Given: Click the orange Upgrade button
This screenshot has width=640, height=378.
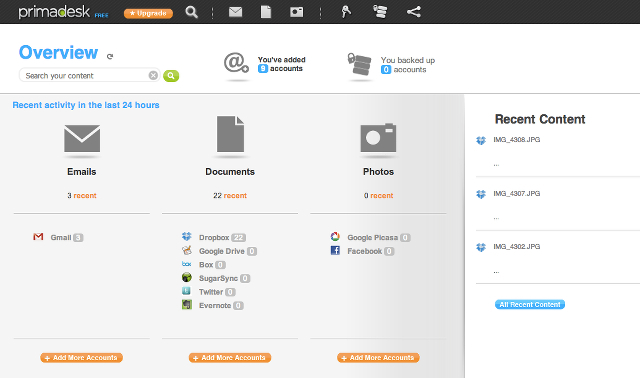Looking at the screenshot, I should (x=148, y=13).
